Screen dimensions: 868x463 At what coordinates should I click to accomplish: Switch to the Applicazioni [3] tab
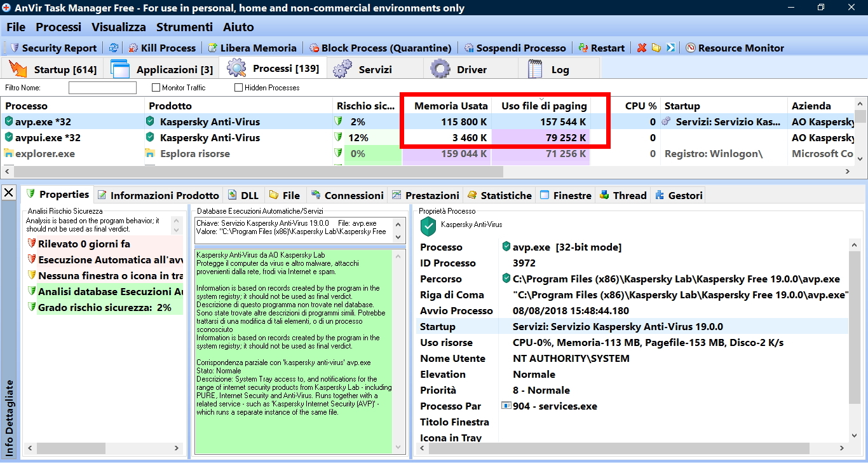[x=161, y=69]
